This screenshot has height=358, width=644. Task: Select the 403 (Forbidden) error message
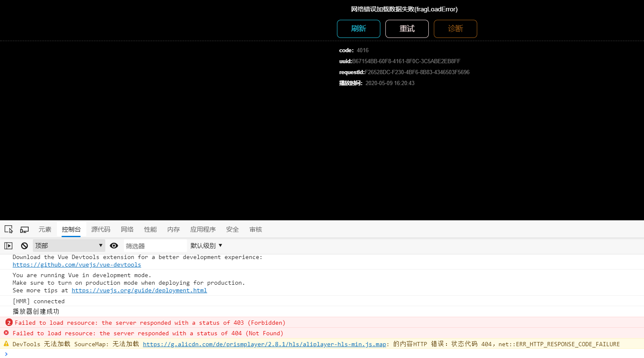[x=150, y=323]
